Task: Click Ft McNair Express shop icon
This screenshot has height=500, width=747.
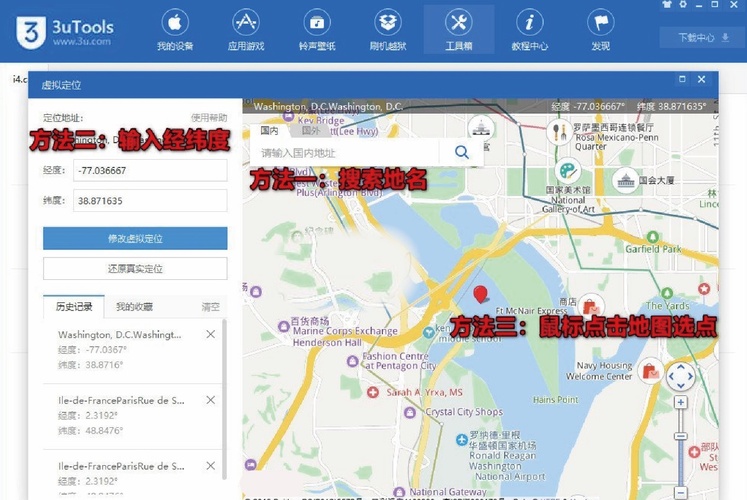Action: tap(591, 306)
